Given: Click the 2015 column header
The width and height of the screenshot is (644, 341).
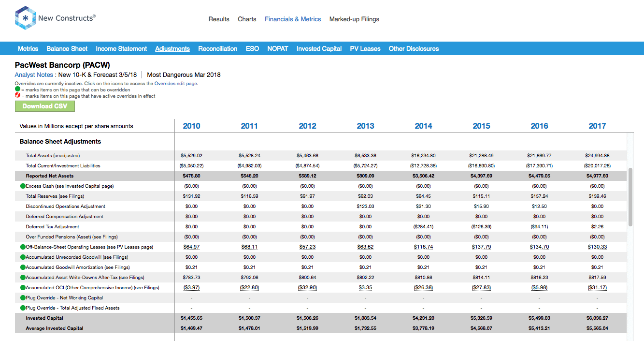Looking at the screenshot, I should coord(481,126).
